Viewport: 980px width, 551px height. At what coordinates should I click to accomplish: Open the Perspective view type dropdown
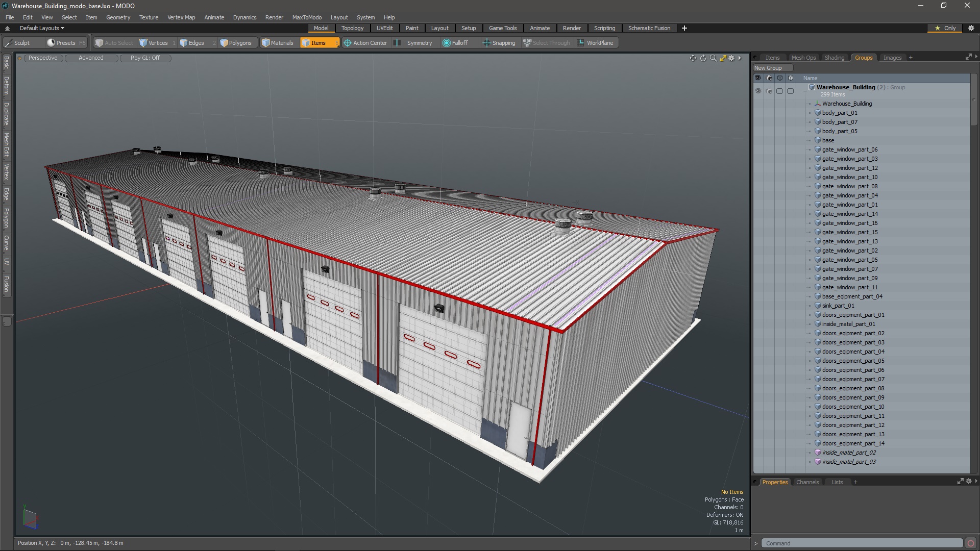[43, 58]
